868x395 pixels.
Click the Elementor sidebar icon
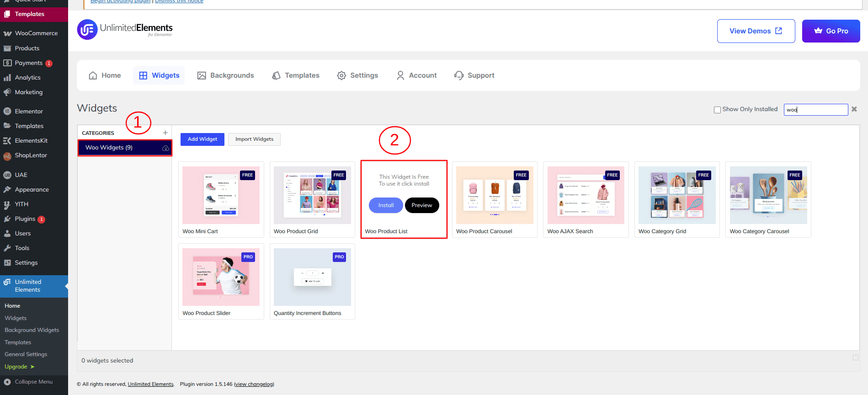click(x=7, y=112)
